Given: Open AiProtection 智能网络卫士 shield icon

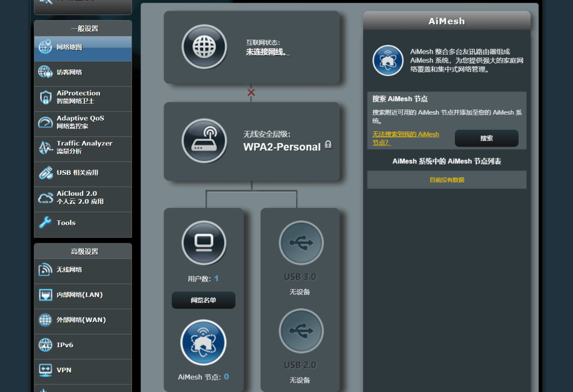Looking at the screenshot, I should [45, 97].
